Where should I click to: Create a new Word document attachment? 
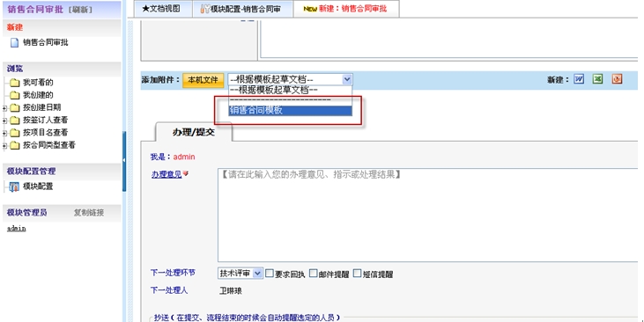(579, 79)
